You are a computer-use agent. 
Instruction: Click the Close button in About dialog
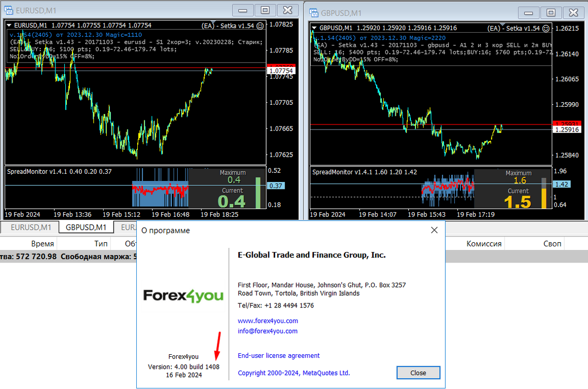(x=418, y=373)
